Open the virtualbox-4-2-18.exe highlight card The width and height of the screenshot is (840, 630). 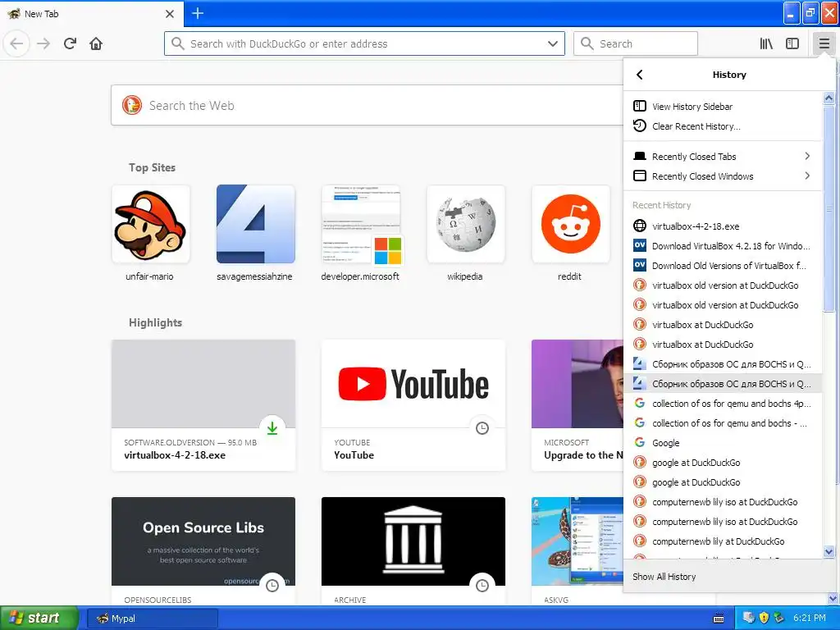203,405
